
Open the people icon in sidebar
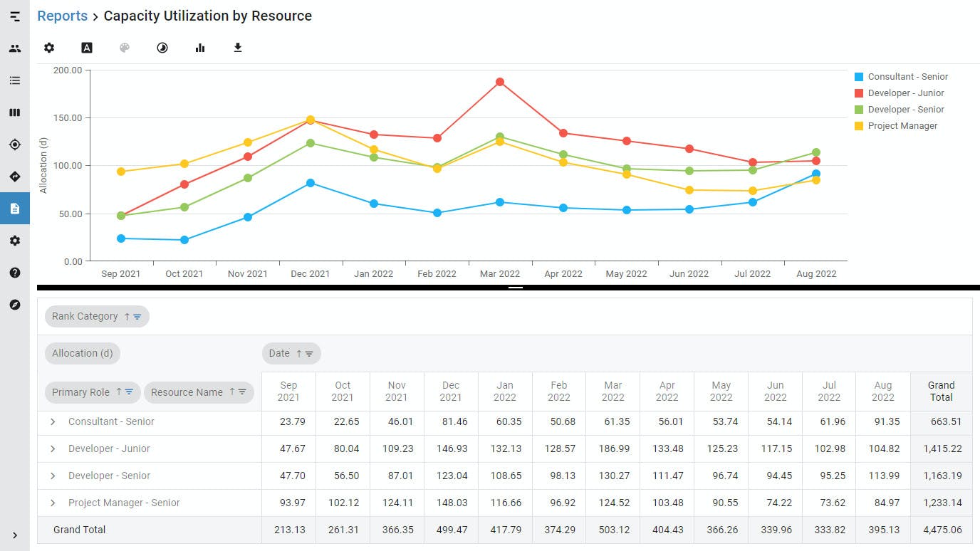point(15,48)
